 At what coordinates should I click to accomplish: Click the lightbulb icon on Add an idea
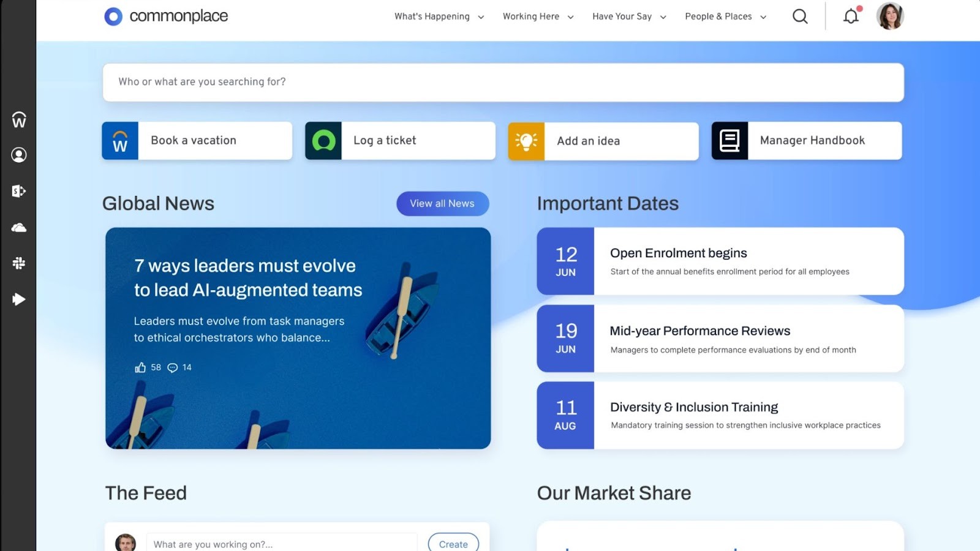(526, 141)
